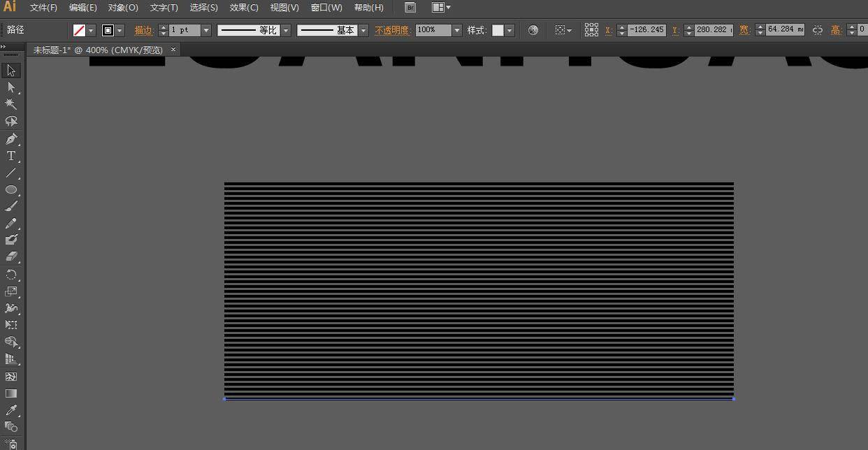This screenshot has width=868, height=450.
Task: Choose the Pen tool
Action: coord(11,139)
